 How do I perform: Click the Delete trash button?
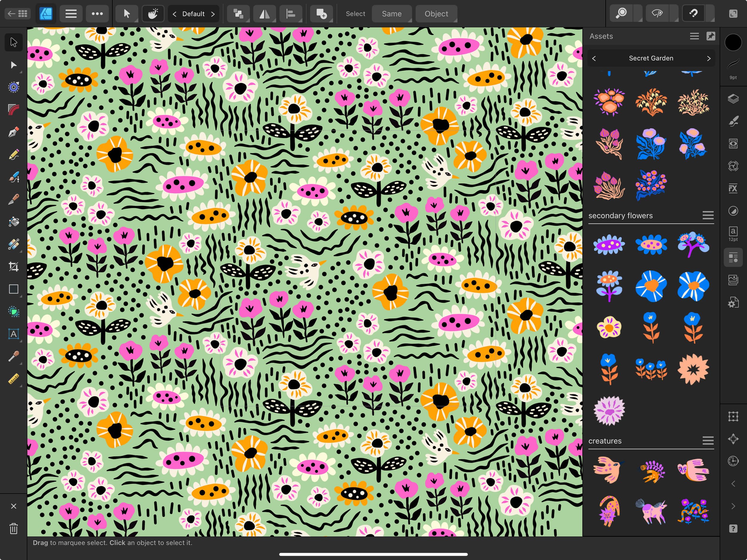pyautogui.click(x=13, y=529)
